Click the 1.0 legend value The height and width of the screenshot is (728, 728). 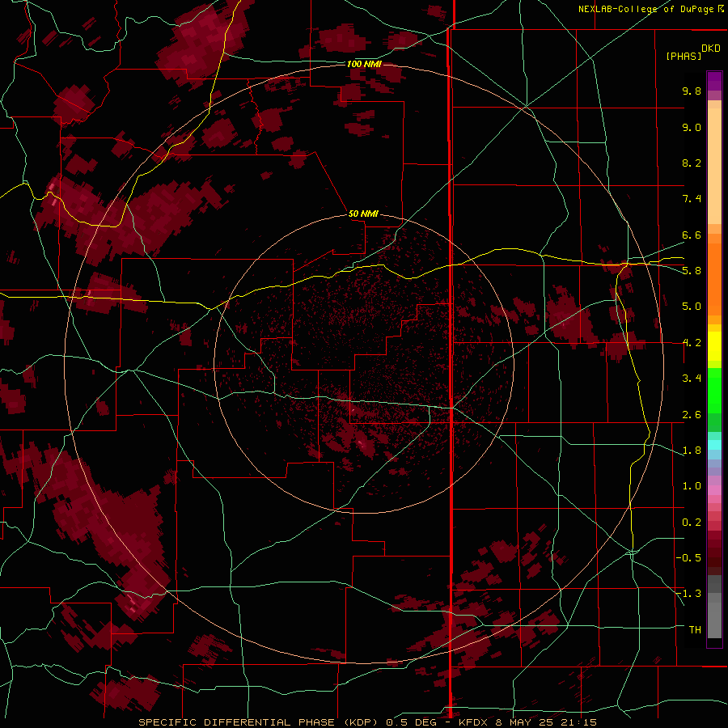692,486
